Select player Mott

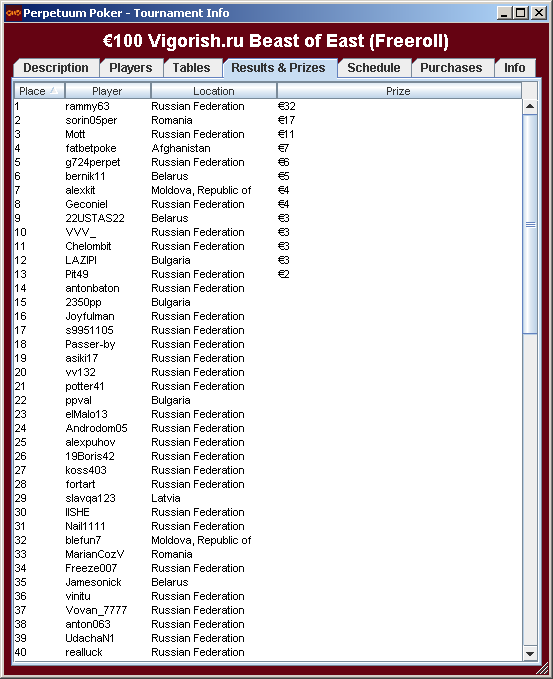pos(75,134)
